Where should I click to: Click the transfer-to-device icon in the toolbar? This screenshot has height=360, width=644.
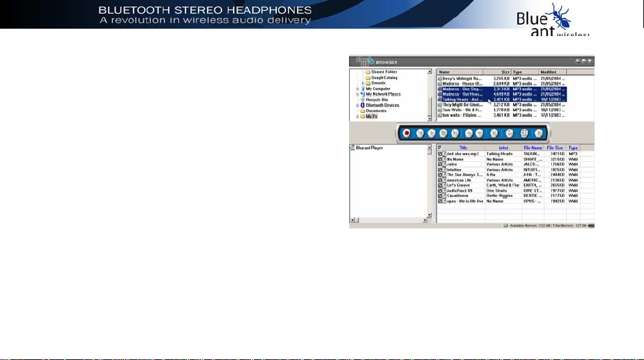pyautogui.click(x=524, y=133)
